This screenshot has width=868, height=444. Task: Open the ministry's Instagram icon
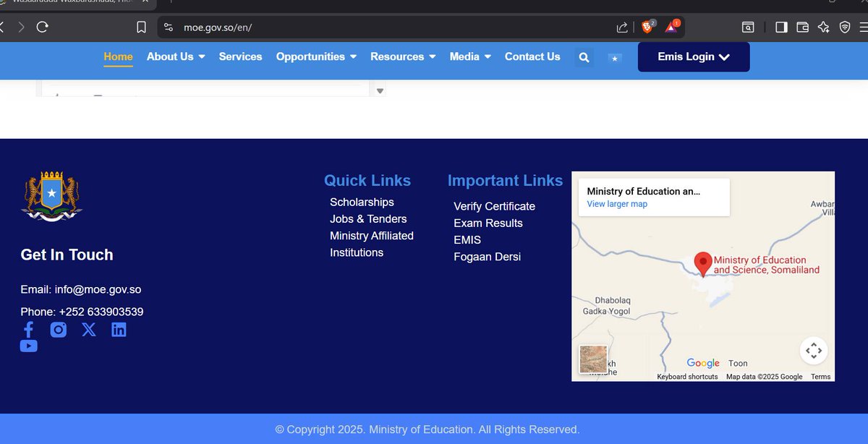click(59, 330)
